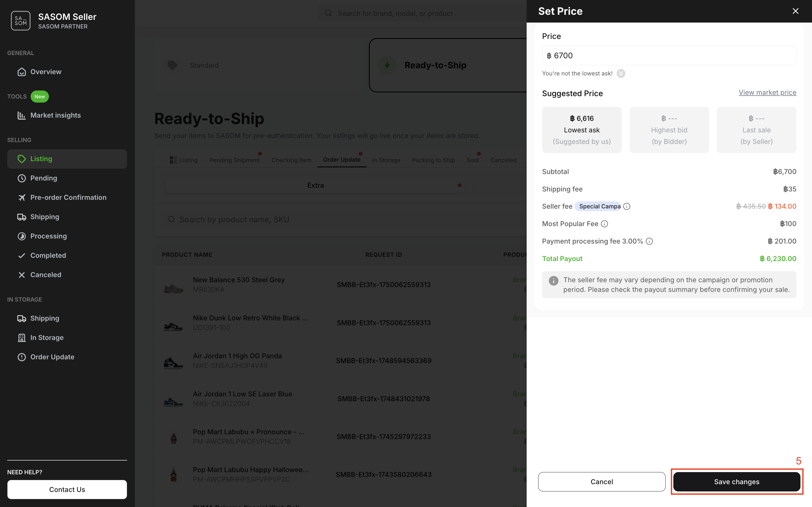Click the Price input field
The width and height of the screenshot is (812, 507).
coord(669,56)
